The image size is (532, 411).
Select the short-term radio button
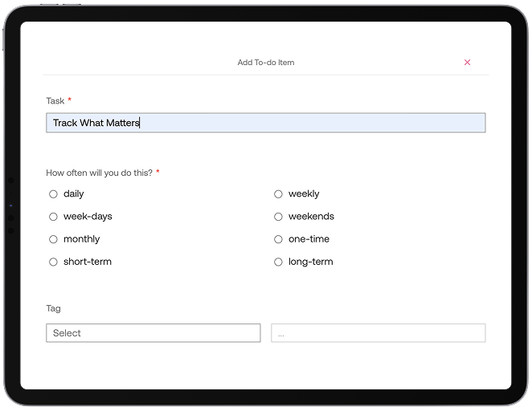click(54, 262)
